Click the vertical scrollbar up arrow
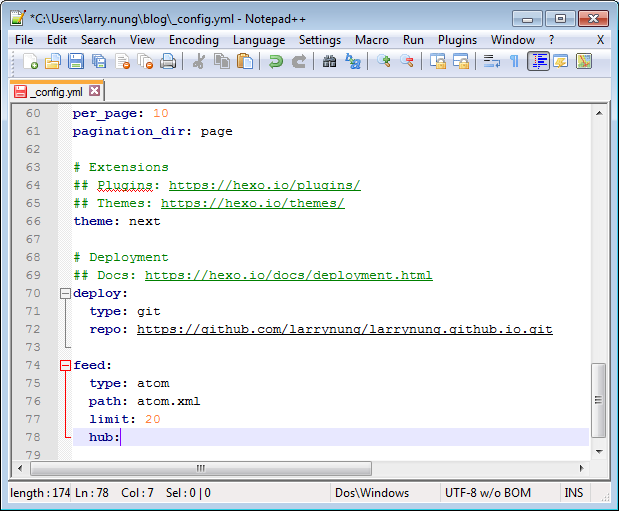This screenshot has height=511, width=619. click(599, 113)
